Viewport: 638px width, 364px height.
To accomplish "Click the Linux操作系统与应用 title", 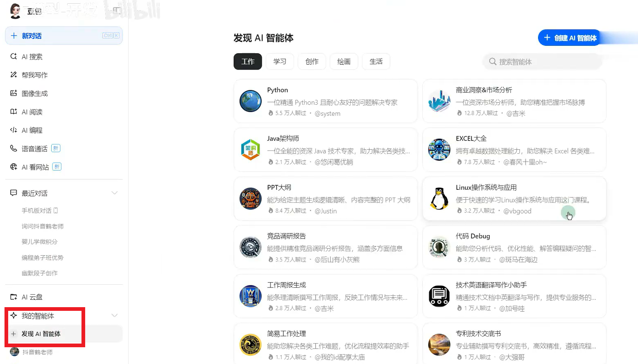I will coord(486,187).
